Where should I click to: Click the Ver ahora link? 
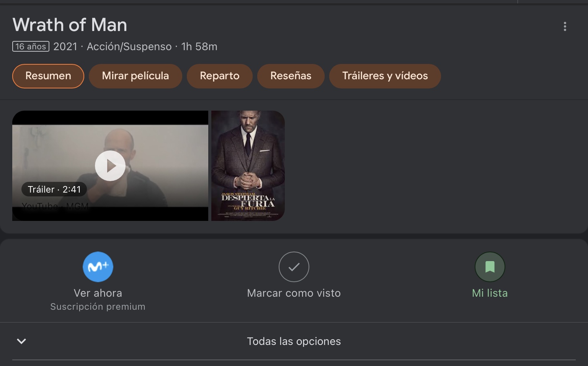point(98,293)
